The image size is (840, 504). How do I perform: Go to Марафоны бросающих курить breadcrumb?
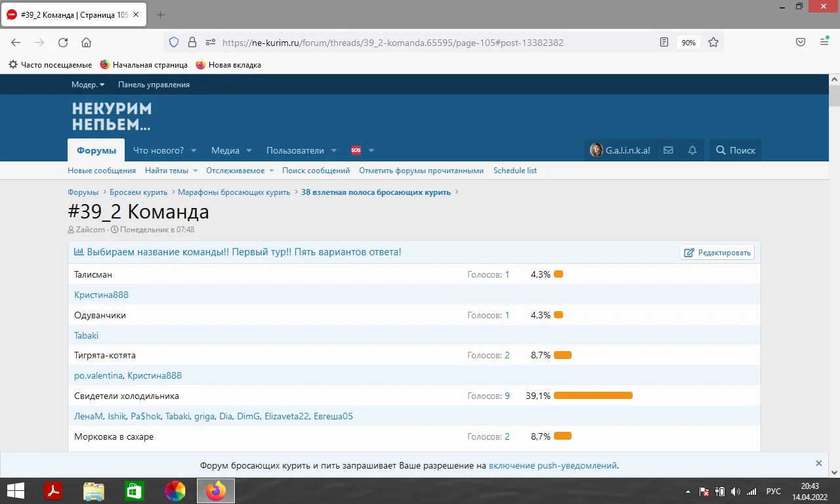[x=234, y=192]
